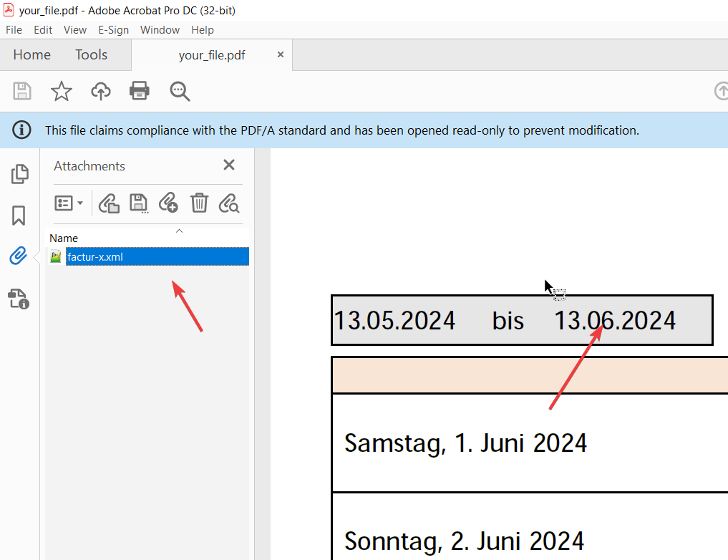Add document to starred with star icon
This screenshot has width=728, height=560.
pos(62,91)
